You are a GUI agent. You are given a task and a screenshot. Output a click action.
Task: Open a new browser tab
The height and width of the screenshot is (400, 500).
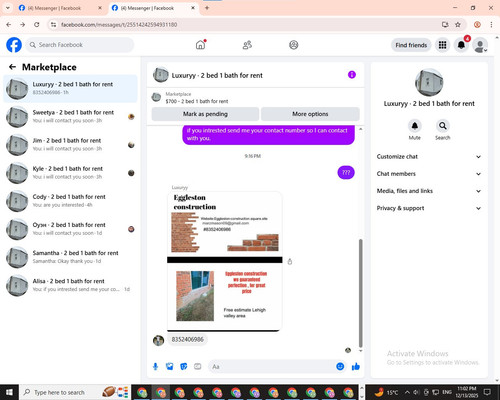[x=207, y=8]
